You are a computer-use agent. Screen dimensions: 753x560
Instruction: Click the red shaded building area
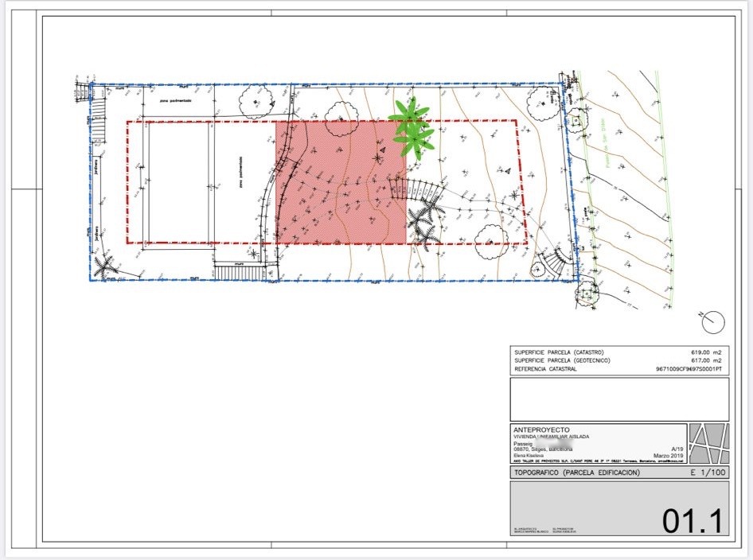341,183
